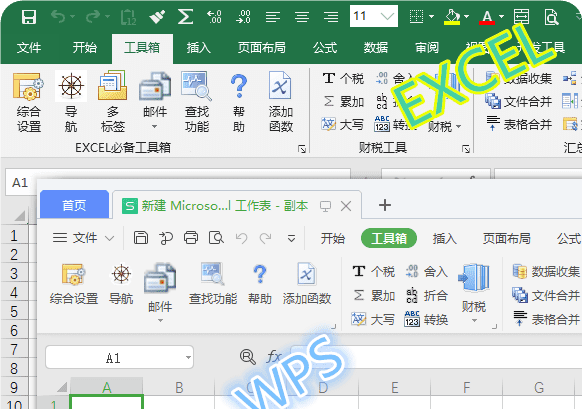Image resolution: width=582 pixels, height=409 pixels.
Task: Click 个税 button in Excel ribbon
Action: (343, 78)
